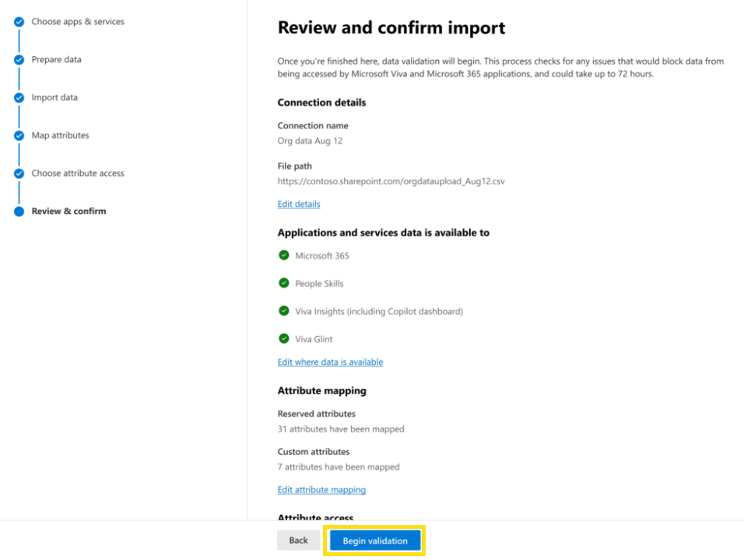This screenshot has width=744, height=560.
Task: Go to Prepare data step
Action: (56, 60)
